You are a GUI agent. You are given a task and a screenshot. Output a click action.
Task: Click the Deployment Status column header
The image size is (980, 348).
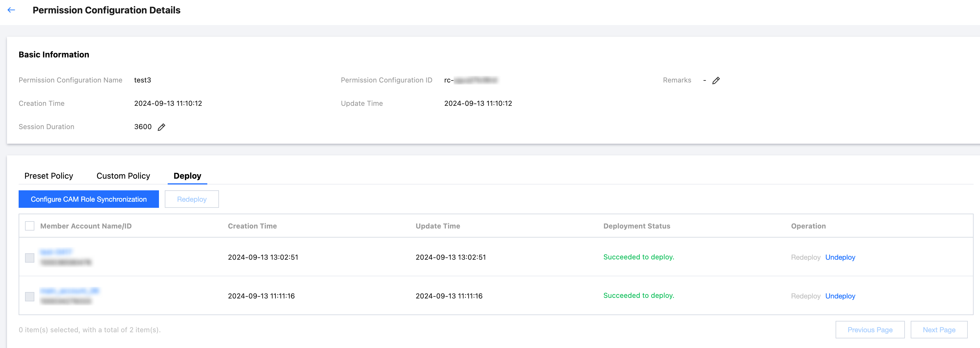click(636, 226)
